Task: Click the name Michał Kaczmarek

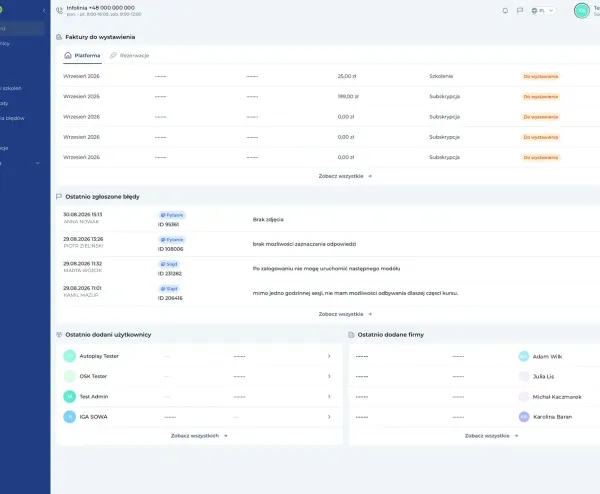Action: [557, 397]
